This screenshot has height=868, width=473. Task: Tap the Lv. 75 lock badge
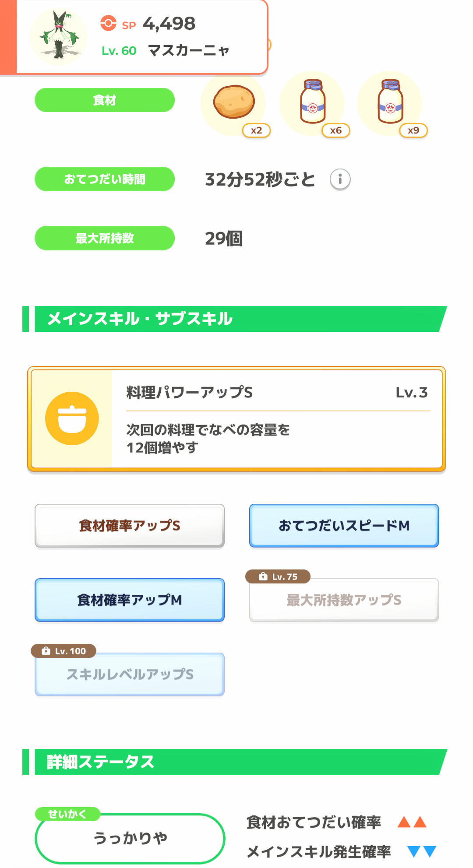[278, 576]
